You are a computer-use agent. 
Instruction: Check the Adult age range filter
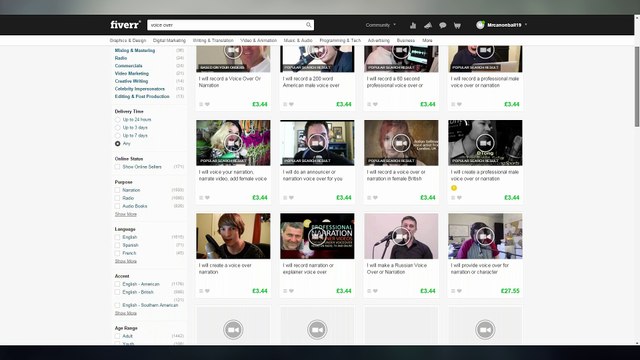118,336
